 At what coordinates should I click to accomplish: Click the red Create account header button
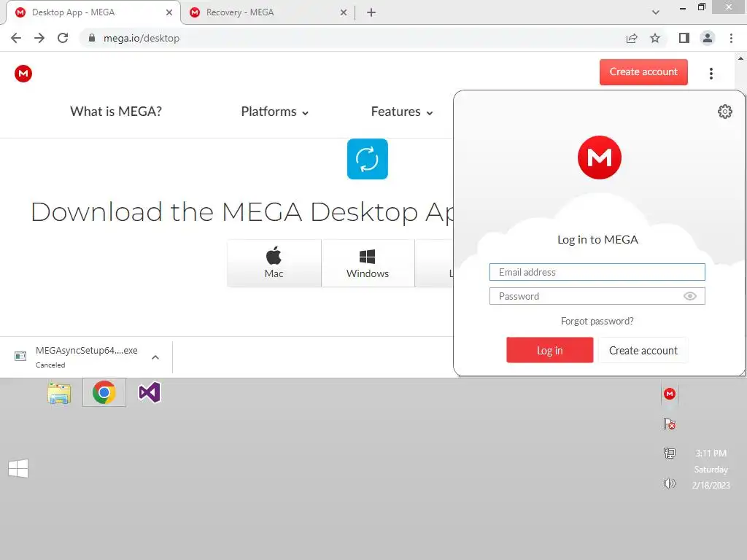[x=643, y=72]
